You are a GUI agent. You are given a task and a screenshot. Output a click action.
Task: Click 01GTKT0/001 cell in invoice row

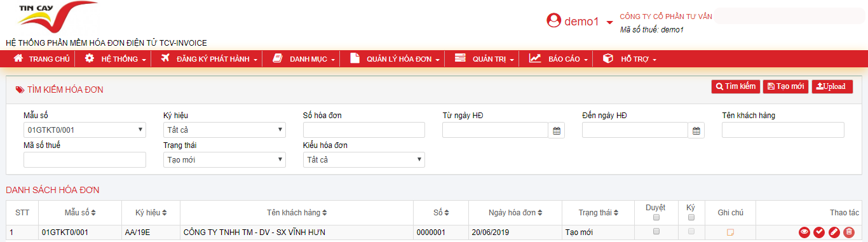coord(65,232)
